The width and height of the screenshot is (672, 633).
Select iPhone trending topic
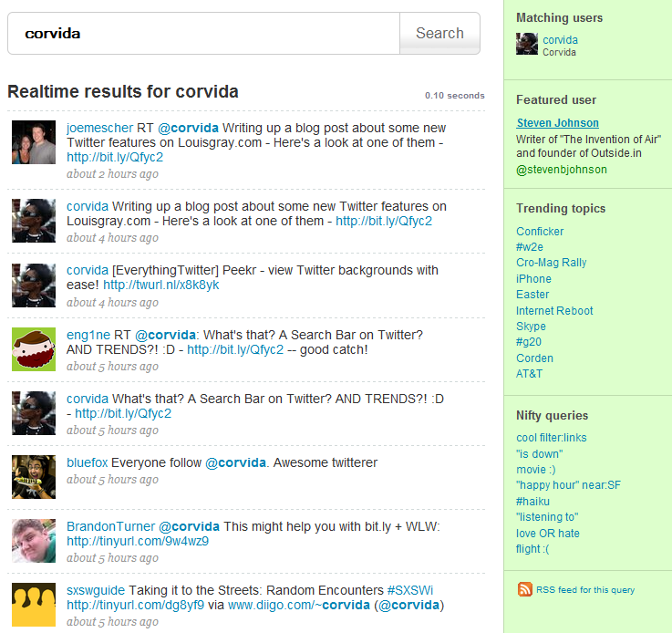533,279
